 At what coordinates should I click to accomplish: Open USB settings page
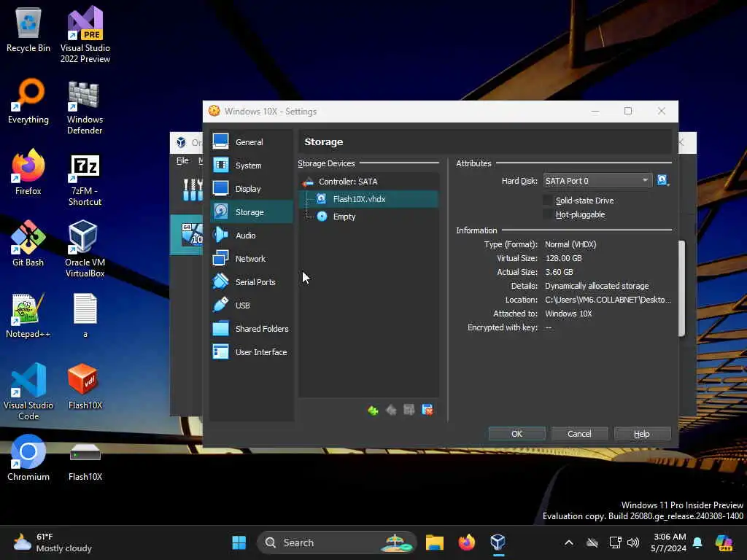(252, 306)
